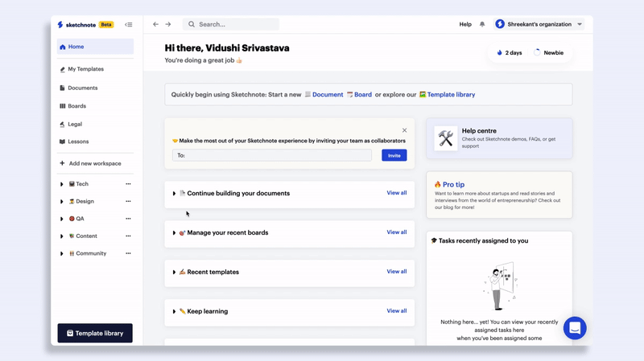The width and height of the screenshot is (644, 361).
Task: Click the Sketchnote logo
Action: (76, 25)
